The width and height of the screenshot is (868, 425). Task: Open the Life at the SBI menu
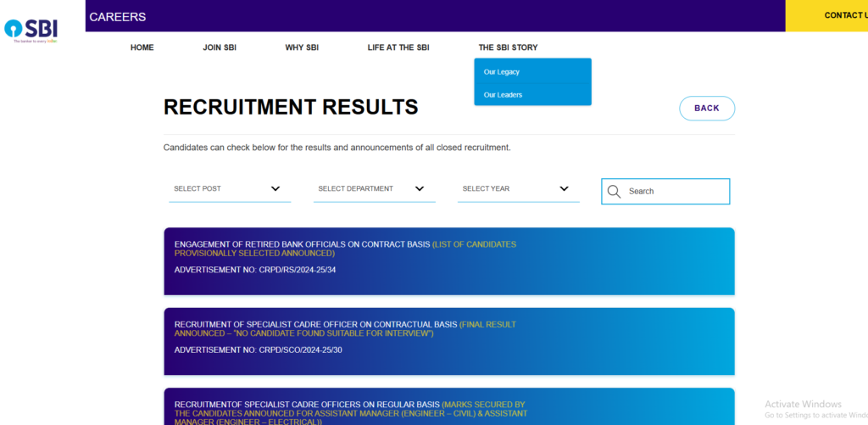[398, 48]
